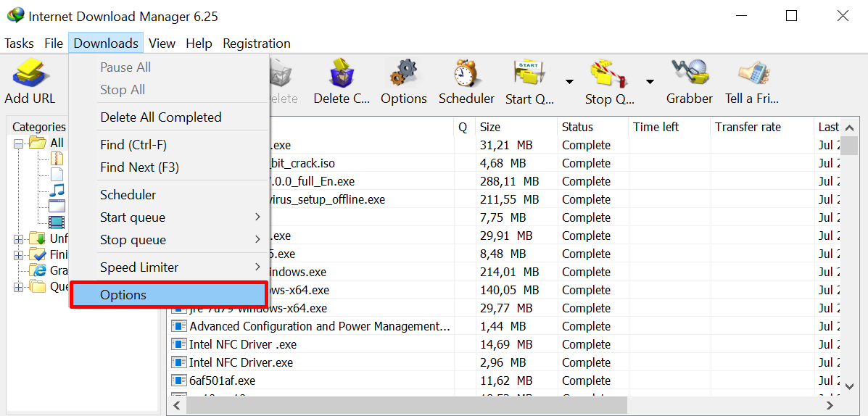
Task: Click the Unfinished folder icon with green arrow
Action: (38, 239)
